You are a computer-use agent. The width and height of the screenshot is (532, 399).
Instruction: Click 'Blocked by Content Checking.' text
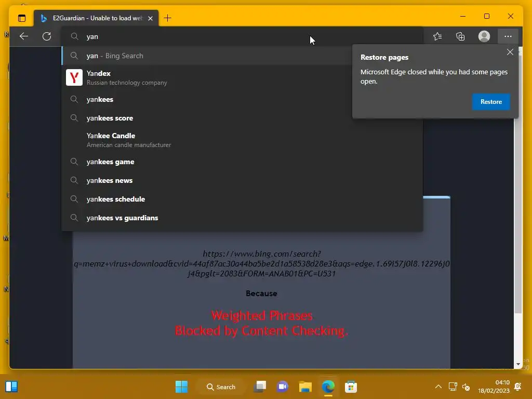[x=262, y=330]
